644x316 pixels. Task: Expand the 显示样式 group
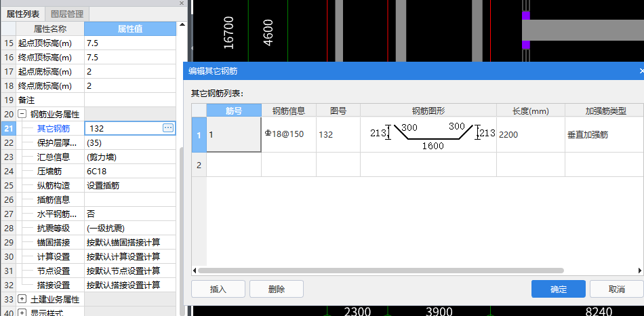tap(22, 313)
